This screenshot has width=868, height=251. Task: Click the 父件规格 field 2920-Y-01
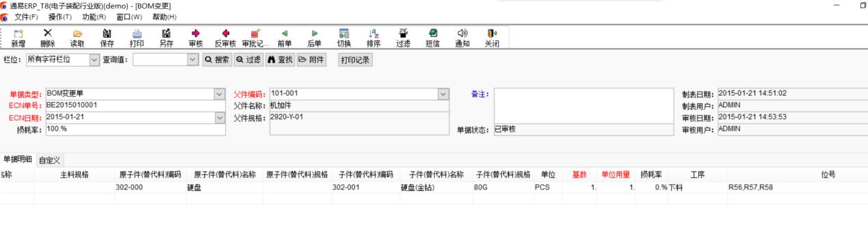[x=360, y=123]
